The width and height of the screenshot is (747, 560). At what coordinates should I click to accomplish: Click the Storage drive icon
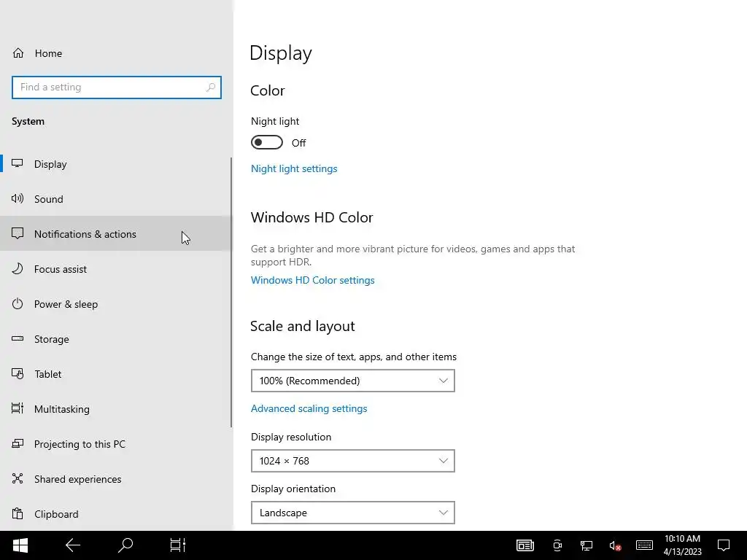pos(18,338)
